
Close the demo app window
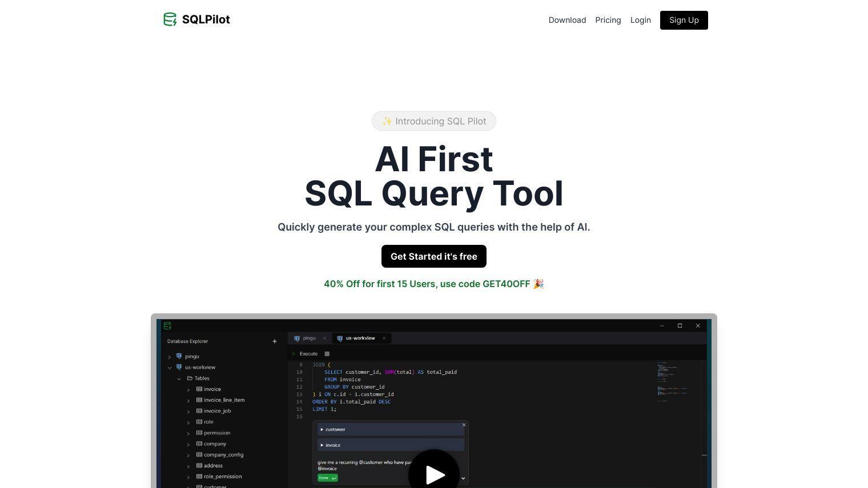pos(698,326)
